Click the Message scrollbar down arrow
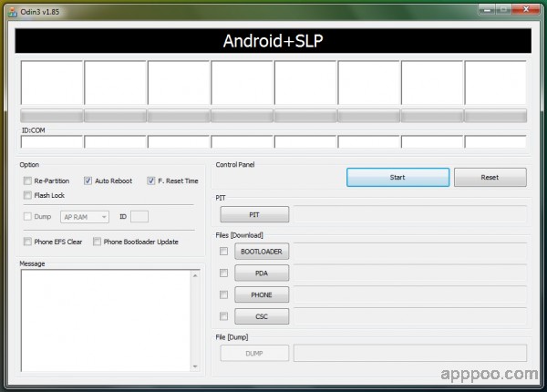Viewport: 547px width, 392px height. point(195,366)
